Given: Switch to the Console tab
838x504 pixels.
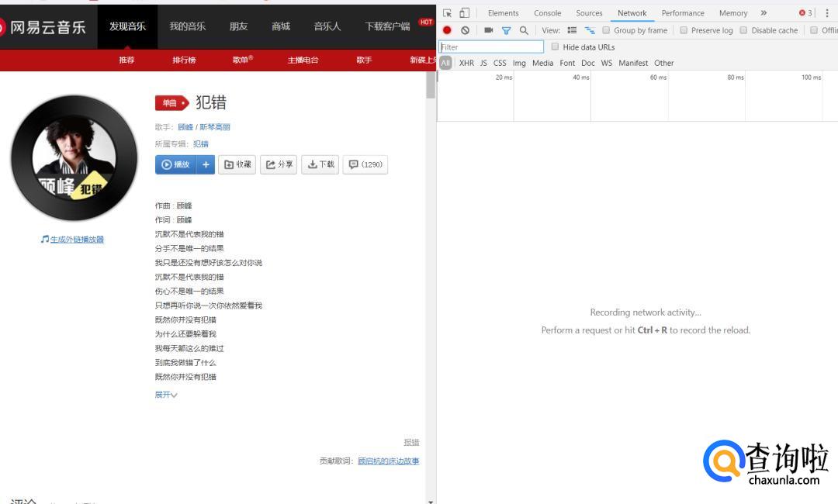Looking at the screenshot, I should 547,13.
